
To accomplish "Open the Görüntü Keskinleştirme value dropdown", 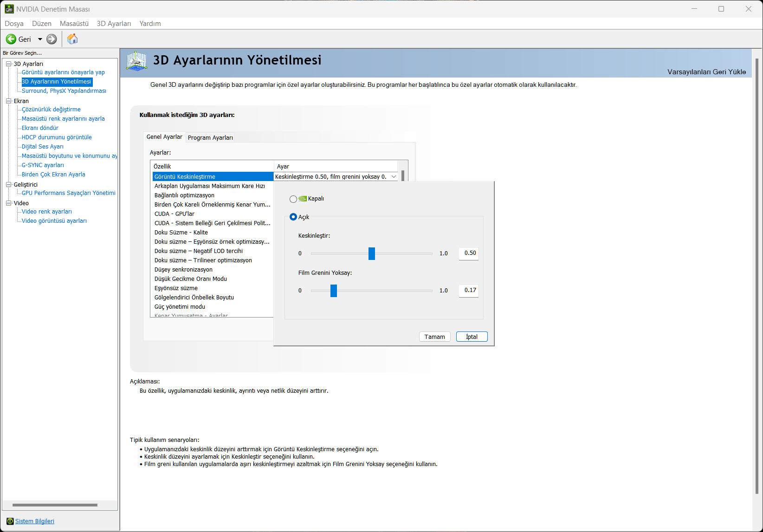I will tap(394, 176).
